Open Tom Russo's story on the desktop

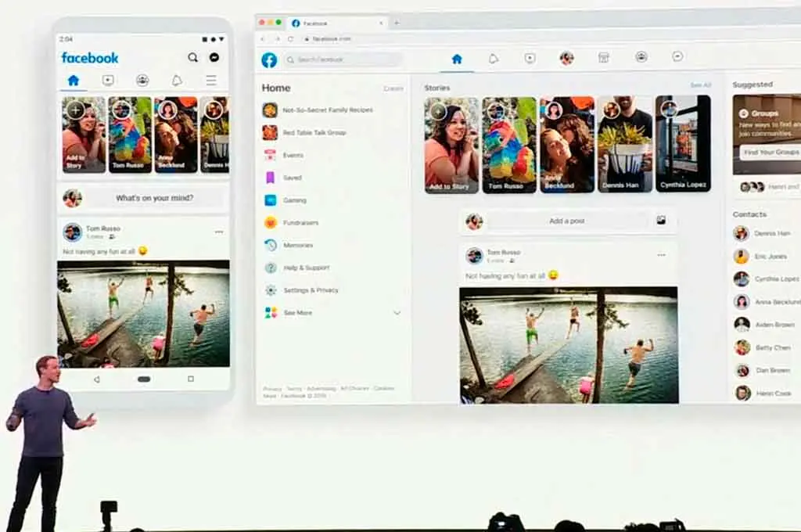509,145
